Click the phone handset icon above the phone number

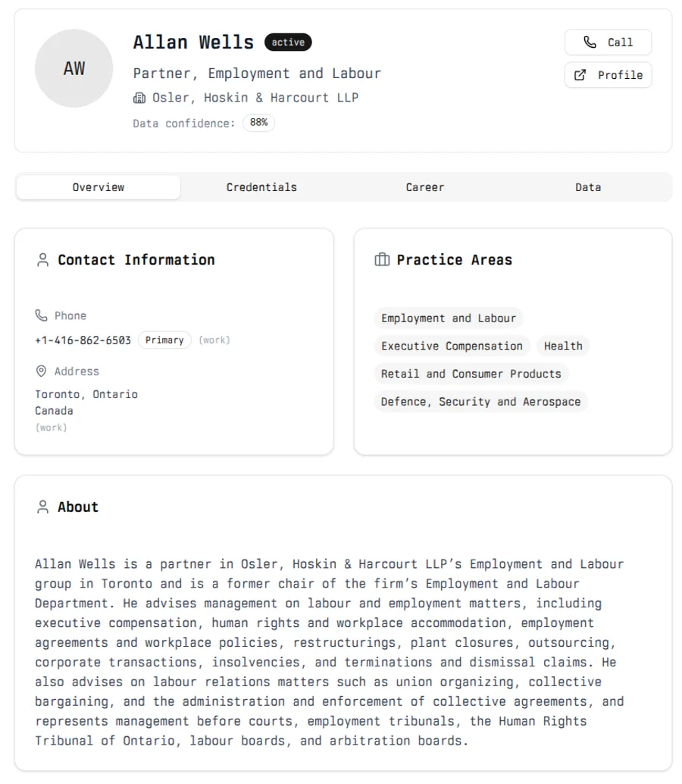(x=41, y=315)
